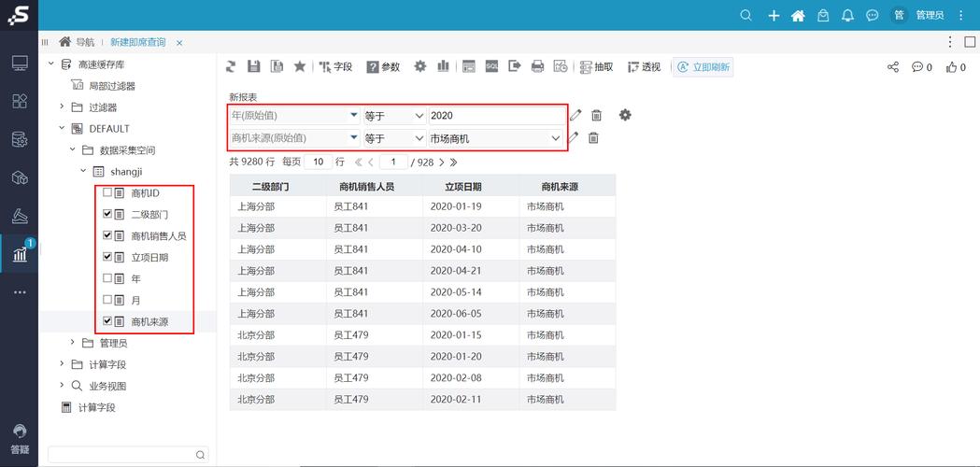Click the refresh icon in report toolbar
This screenshot has width=980, height=467.
click(x=232, y=66)
